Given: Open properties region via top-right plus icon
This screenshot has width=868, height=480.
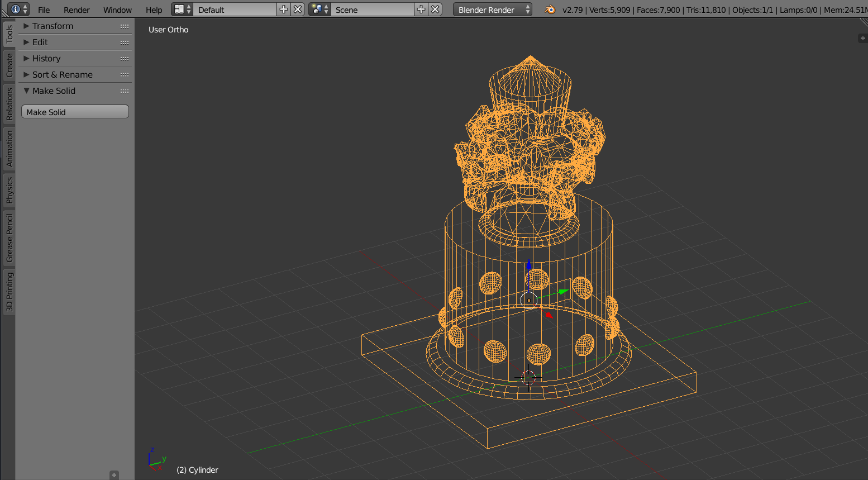Looking at the screenshot, I should click(863, 38).
